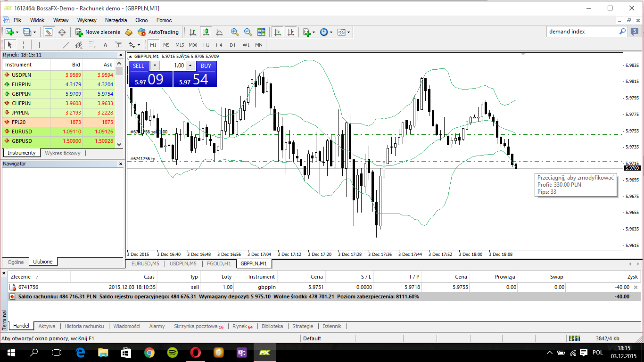
Task: Set timeframe to H4
Action: (x=219, y=45)
